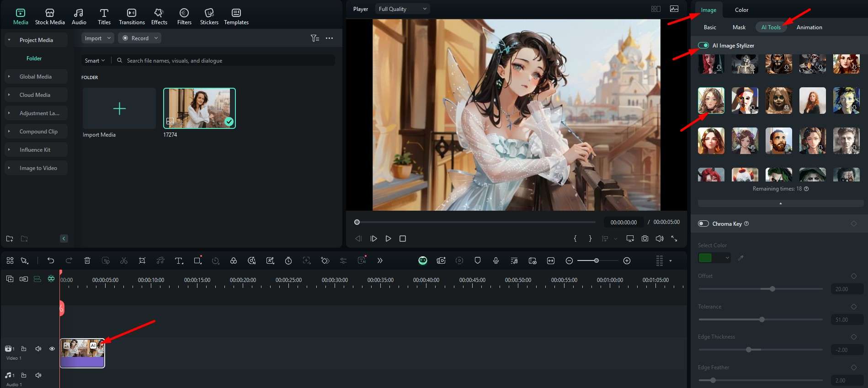Create a new folder in media panel
This screenshot has width=868, height=388.
pyautogui.click(x=10, y=239)
